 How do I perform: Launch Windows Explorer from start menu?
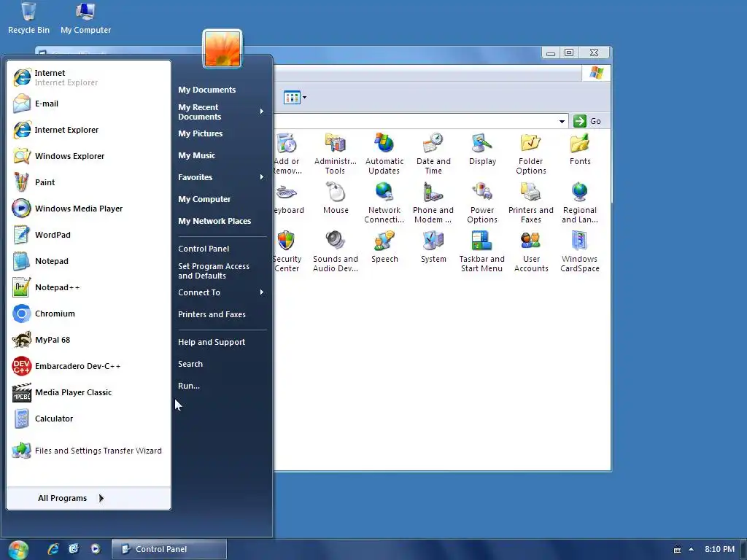(x=88, y=156)
